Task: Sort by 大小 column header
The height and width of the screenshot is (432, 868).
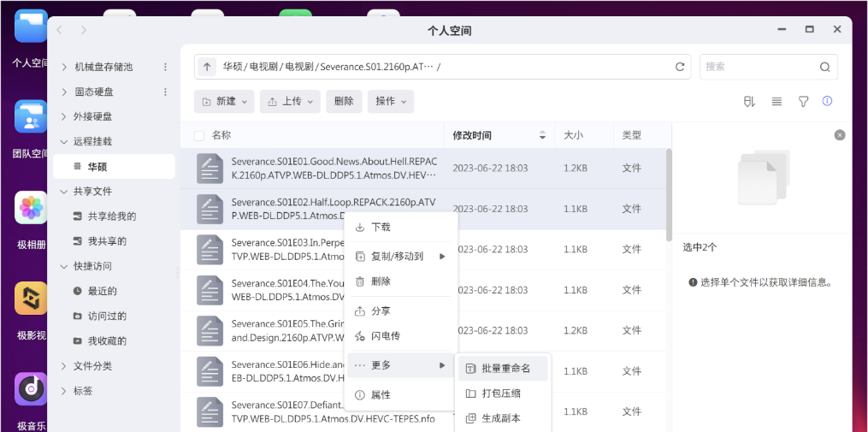Action: [584, 136]
